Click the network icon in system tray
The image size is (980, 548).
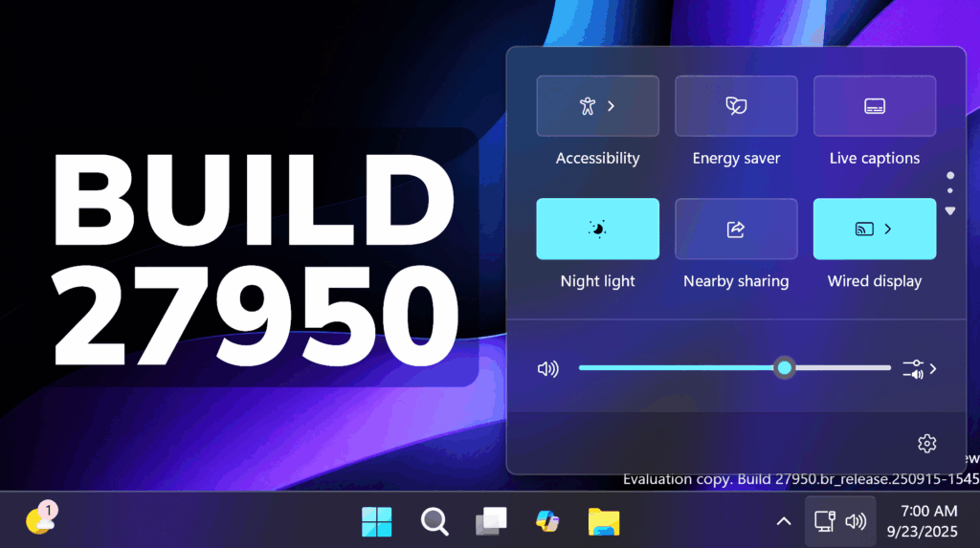click(x=823, y=521)
